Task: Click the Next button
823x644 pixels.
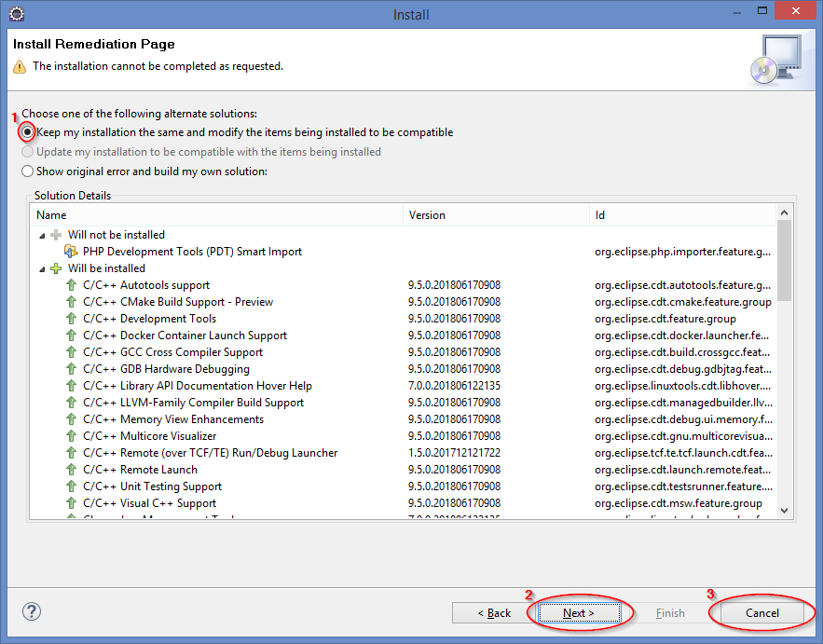Action: (x=578, y=612)
